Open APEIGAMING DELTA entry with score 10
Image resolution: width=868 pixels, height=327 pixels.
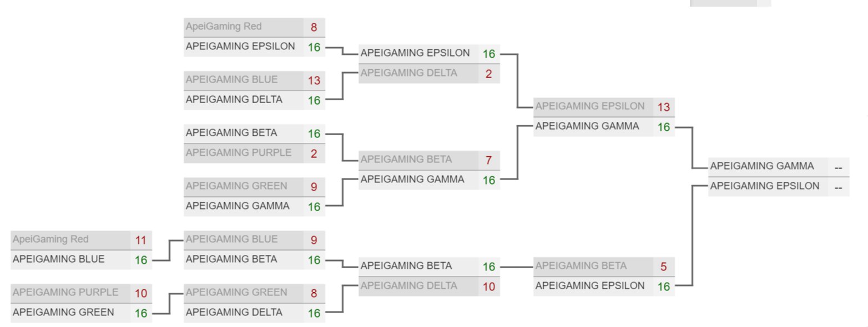pyautogui.click(x=409, y=286)
